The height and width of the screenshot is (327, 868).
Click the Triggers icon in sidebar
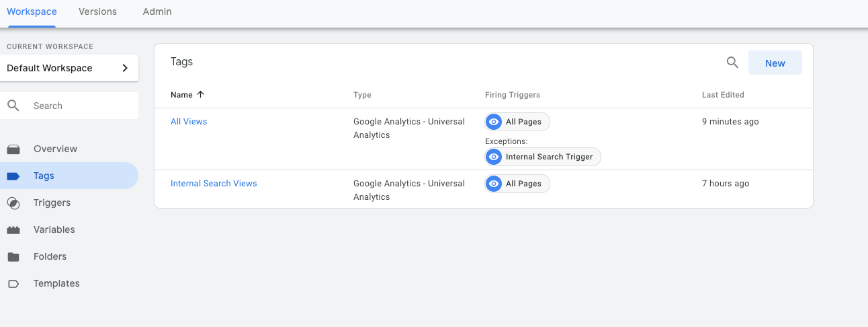(13, 203)
